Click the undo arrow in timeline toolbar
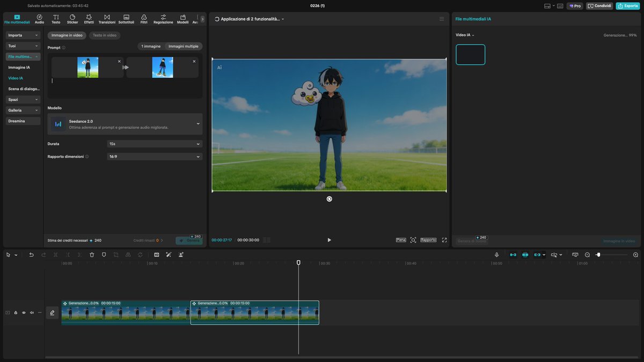Viewport: 644px width, 362px height. (31, 255)
